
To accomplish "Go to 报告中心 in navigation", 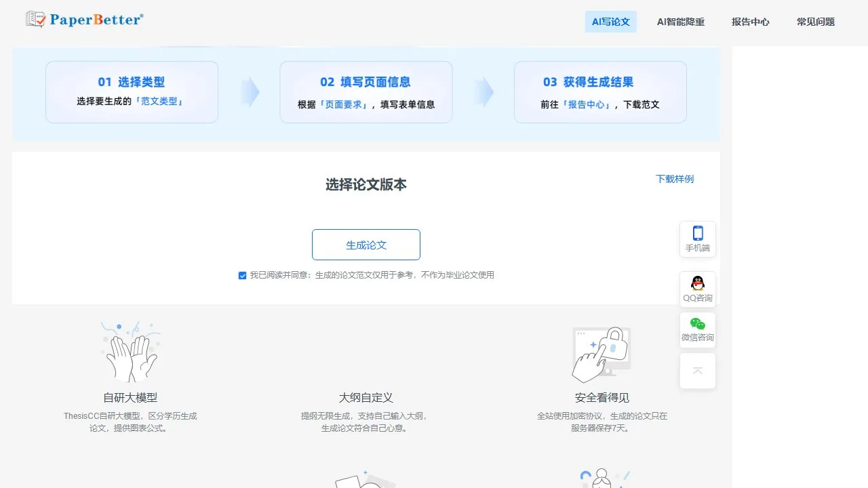I will click(x=751, y=22).
